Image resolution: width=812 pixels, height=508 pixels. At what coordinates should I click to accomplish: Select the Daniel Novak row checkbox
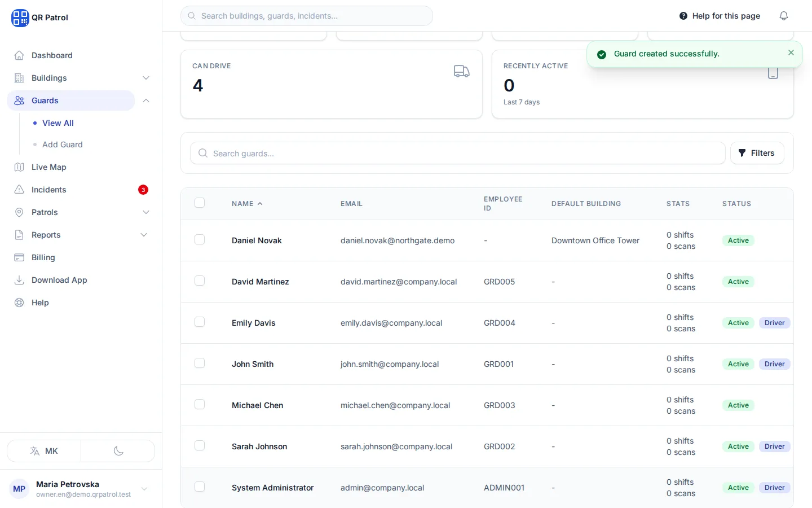[x=200, y=239]
